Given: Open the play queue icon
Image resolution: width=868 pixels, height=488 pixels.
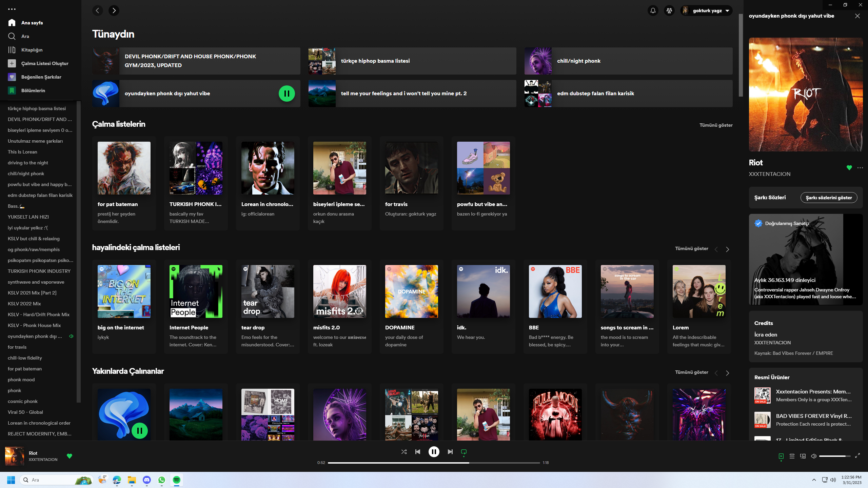Looking at the screenshot, I should pos(792,456).
